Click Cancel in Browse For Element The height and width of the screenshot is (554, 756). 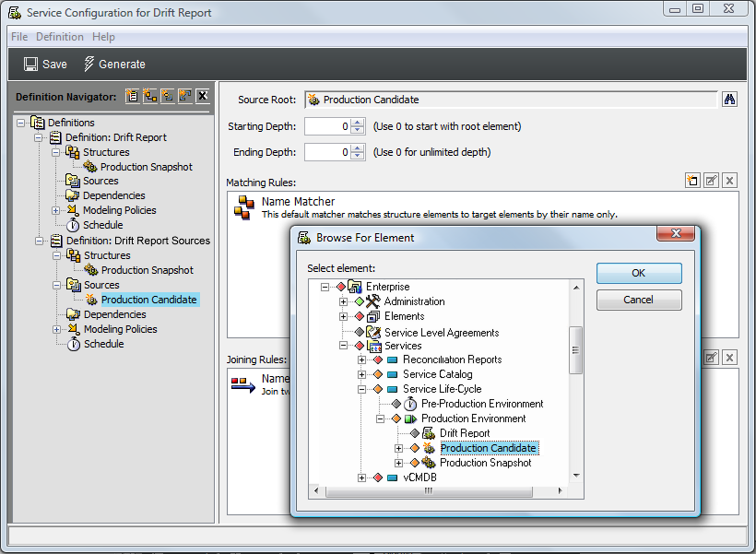tap(639, 300)
